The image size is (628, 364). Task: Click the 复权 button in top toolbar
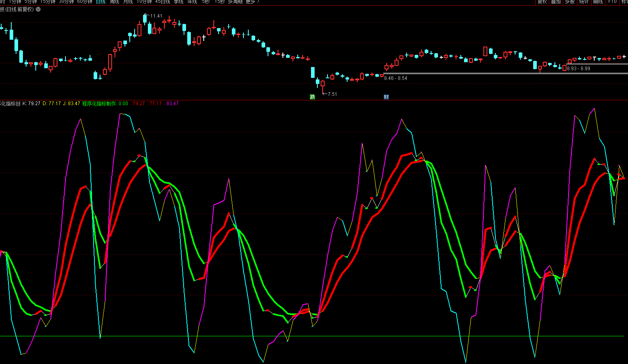(x=542, y=2)
